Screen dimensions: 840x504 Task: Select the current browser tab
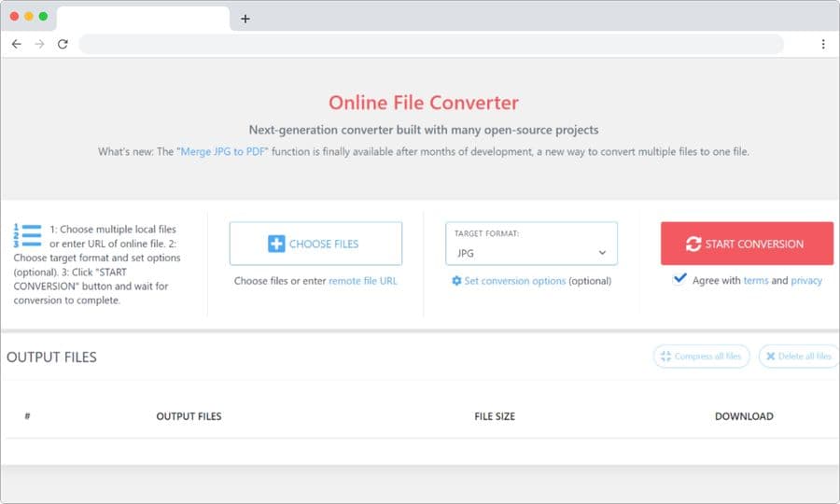(143, 19)
